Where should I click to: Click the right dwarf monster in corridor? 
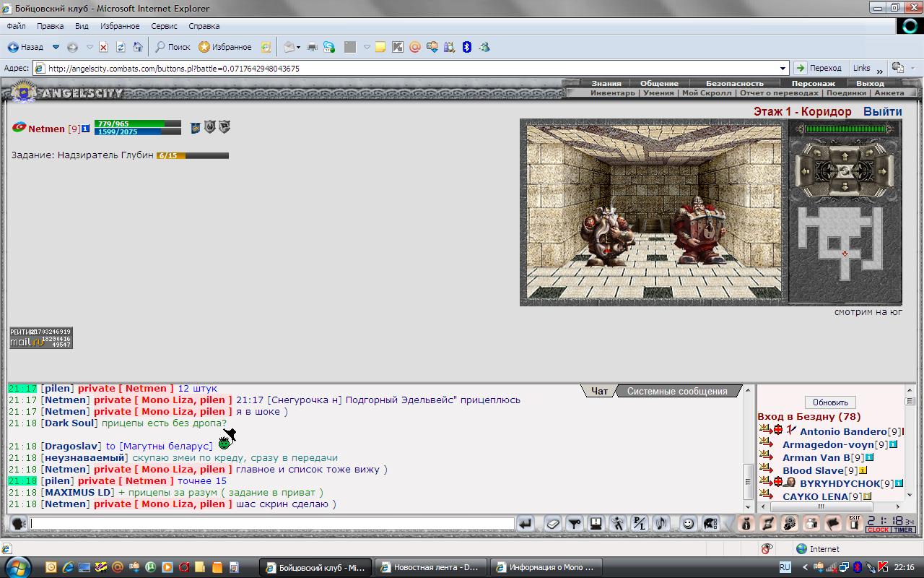699,230
